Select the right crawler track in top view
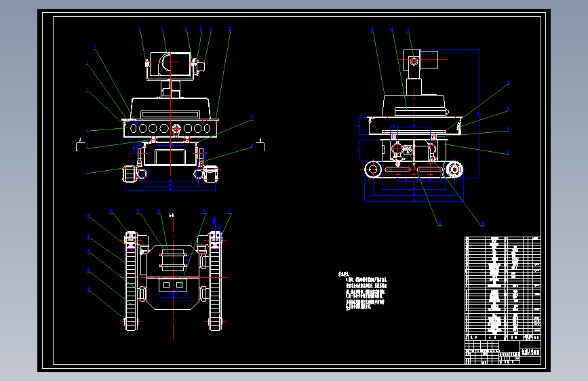Image resolution: width=588 pixels, height=381 pixels. [215, 281]
